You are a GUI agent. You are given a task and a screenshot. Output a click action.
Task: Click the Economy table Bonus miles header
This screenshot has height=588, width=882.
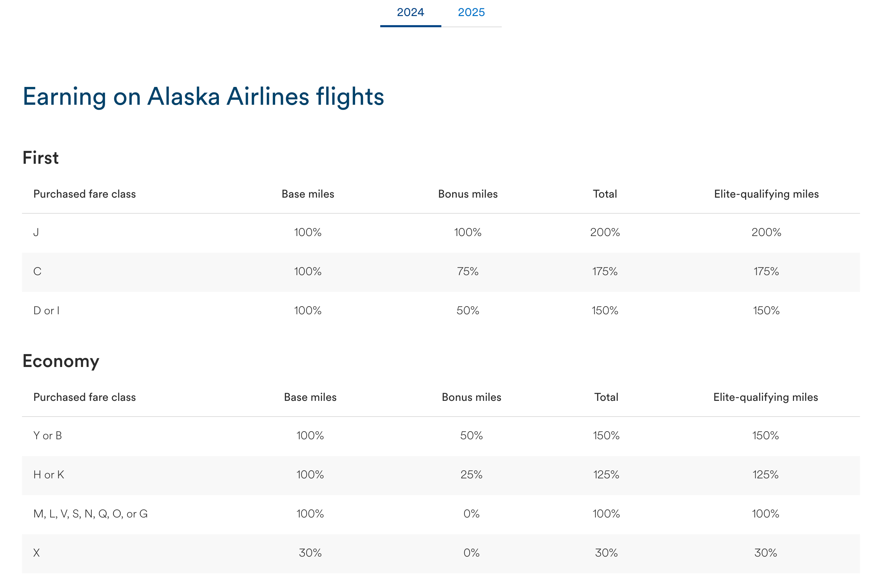point(471,397)
